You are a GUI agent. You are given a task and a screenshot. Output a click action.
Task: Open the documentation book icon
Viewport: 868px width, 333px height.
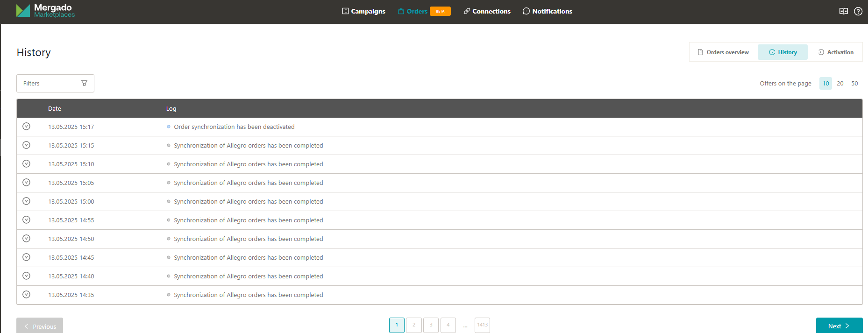click(843, 11)
